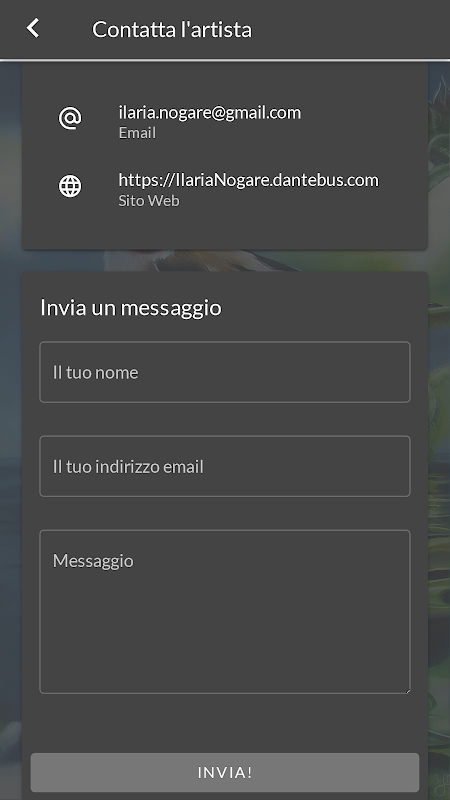
Task: Focus the "Il tuo indirizzo email" field
Action: [225, 466]
